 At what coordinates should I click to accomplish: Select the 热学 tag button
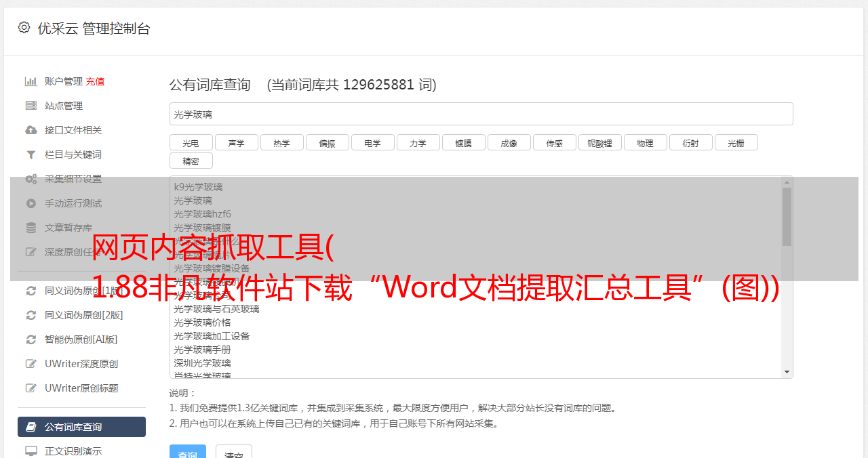pyautogui.click(x=282, y=142)
